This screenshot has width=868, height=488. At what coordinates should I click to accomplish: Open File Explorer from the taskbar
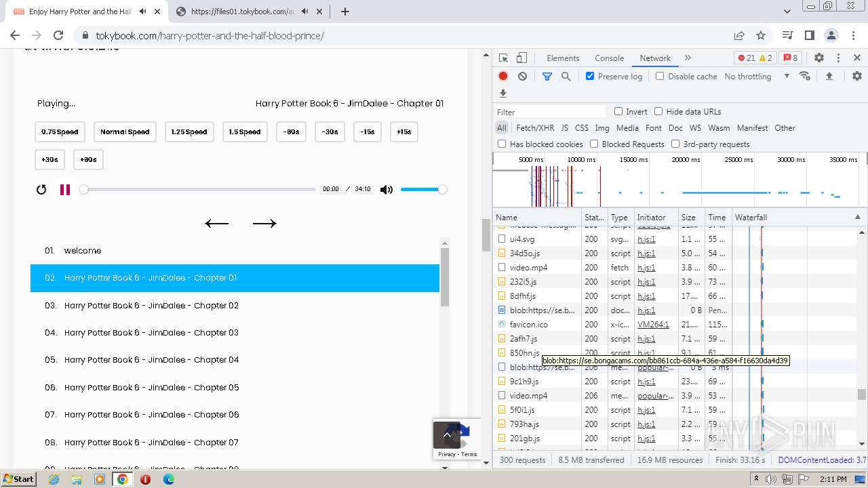pyautogui.click(x=77, y=479)
